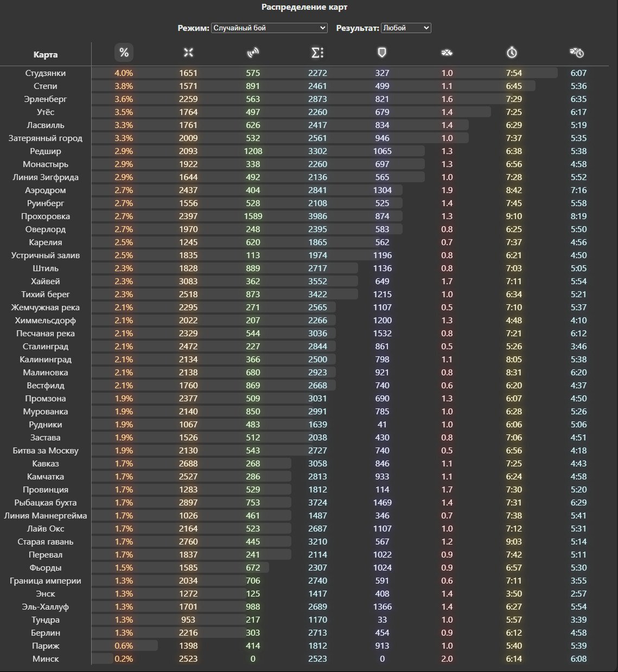
Task: Sort by percentage column icon
Action: tap(124, 53)
